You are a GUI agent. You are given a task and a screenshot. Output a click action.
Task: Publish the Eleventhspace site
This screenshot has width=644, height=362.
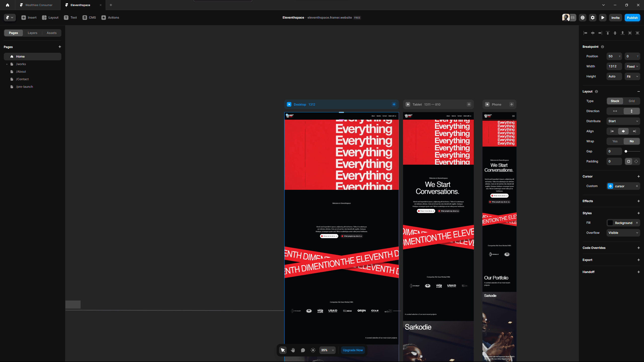point(632,18)
